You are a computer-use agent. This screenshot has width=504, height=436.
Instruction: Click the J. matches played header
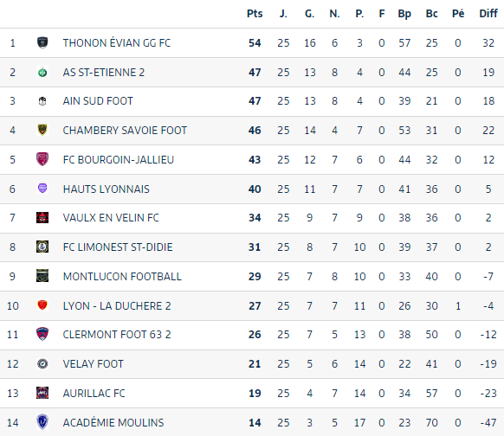[x=283, y=14]
